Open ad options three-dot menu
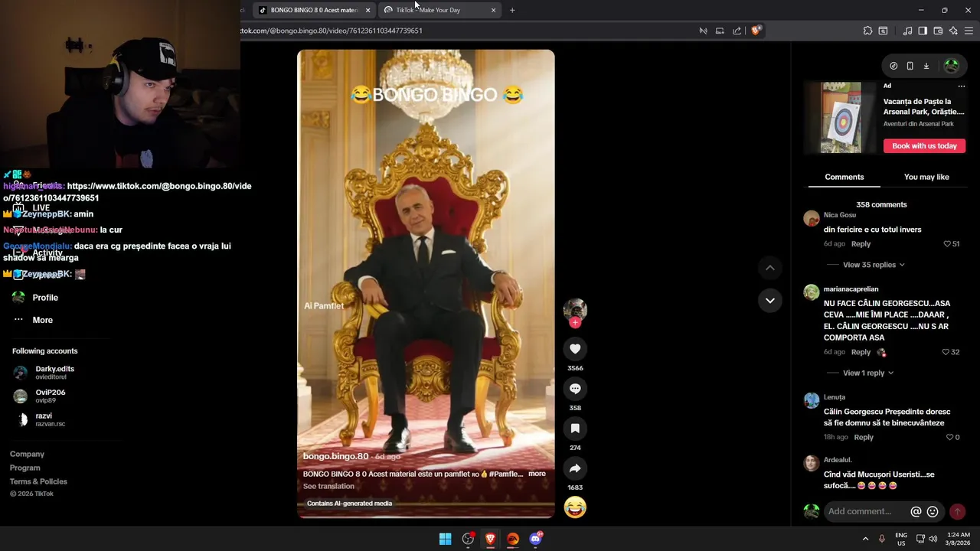980x551 pixels. pos(962,86)
